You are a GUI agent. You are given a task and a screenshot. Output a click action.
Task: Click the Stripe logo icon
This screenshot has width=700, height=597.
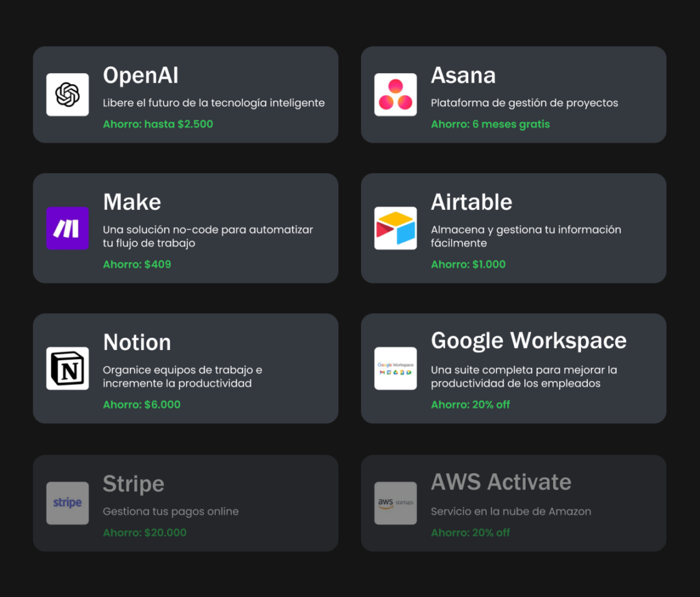coord(68,503)
